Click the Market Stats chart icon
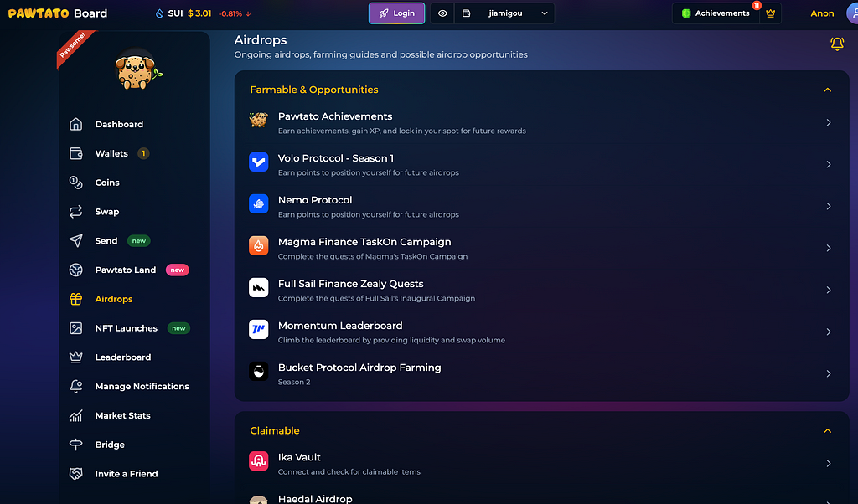 click(x=76, y=415)
